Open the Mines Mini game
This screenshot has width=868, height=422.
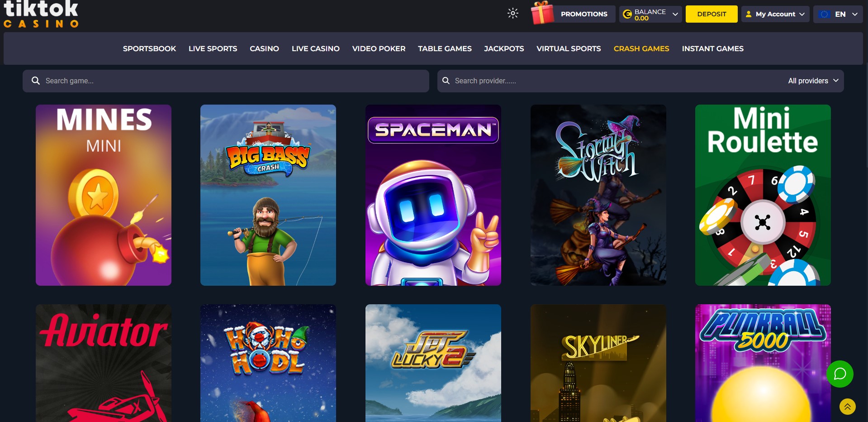104,195
